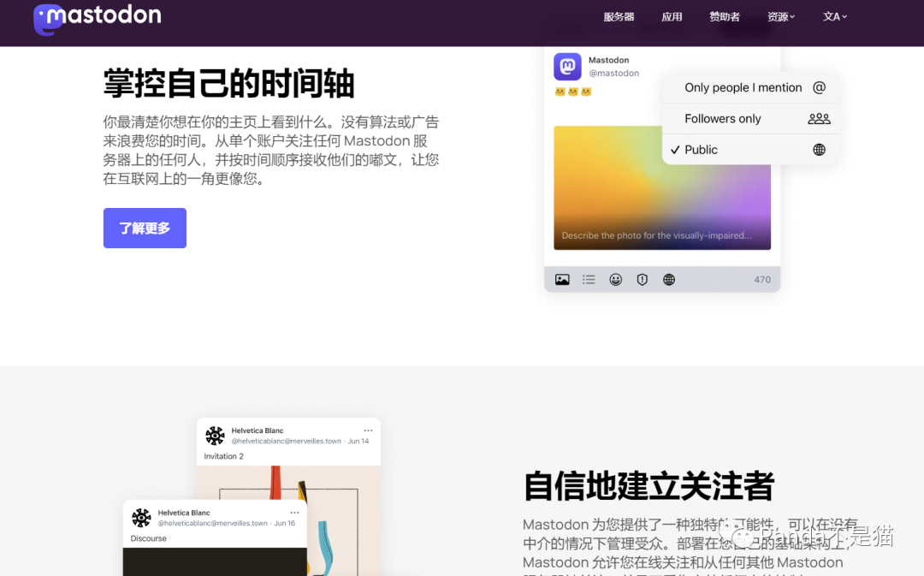Expand the 文A language dropdown
This screenshot has height=576, width=924.
coord(834,16)
